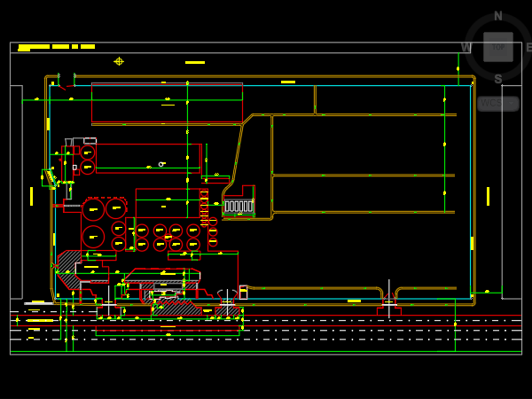Rotate view using the E compass label

coord(528,47)
